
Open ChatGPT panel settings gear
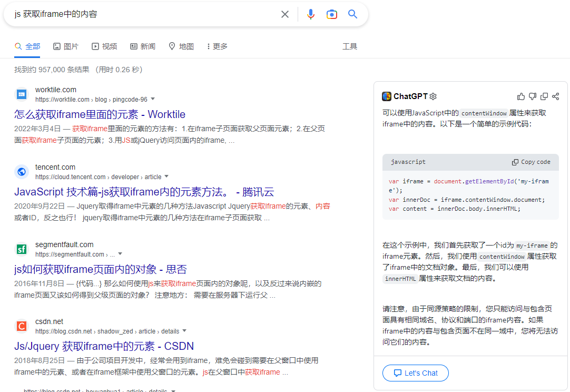[x=433, y=96]
